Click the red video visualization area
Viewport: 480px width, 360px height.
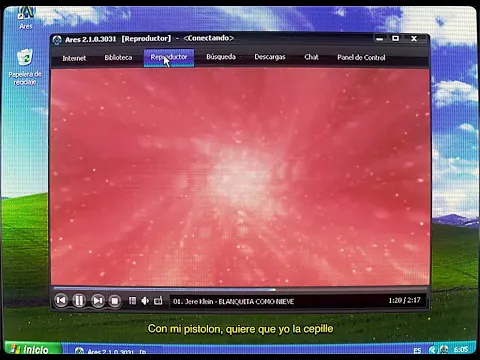click(x=240, y=177)
